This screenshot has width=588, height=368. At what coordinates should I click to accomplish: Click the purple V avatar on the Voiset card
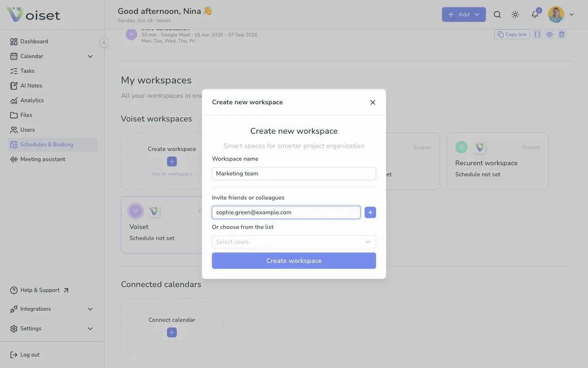point(136,211)
